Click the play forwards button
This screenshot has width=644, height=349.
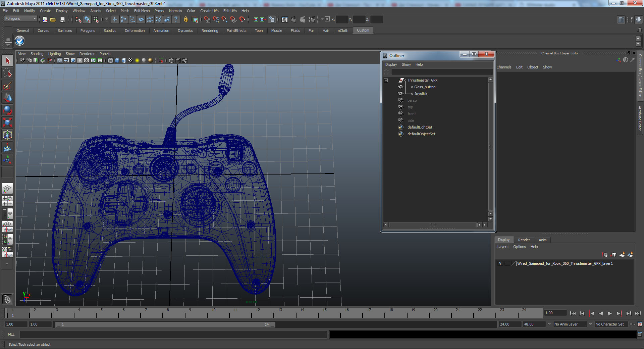point(610,313)
